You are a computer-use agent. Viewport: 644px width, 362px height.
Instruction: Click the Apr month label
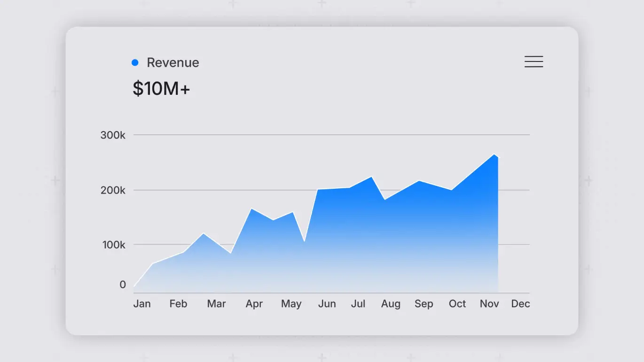coord(254,304)
